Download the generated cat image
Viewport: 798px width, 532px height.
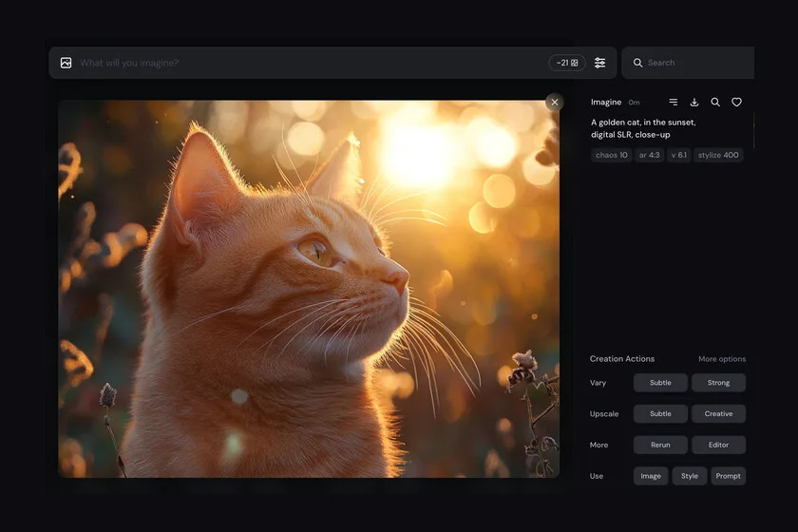694,103
